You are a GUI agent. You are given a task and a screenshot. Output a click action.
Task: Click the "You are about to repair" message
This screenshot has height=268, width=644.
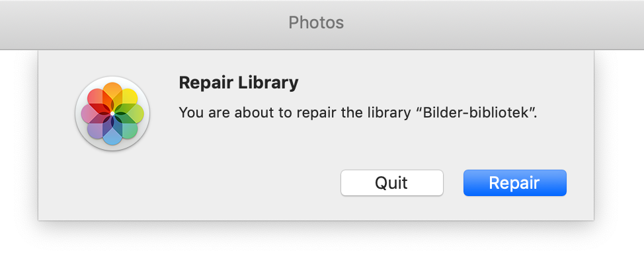tap(236, 113)
